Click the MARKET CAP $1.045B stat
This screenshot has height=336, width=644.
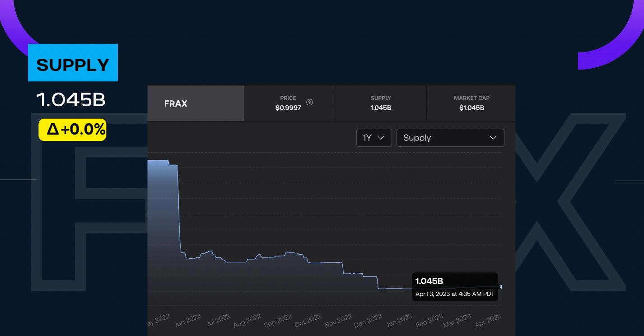tap(471, 103)
